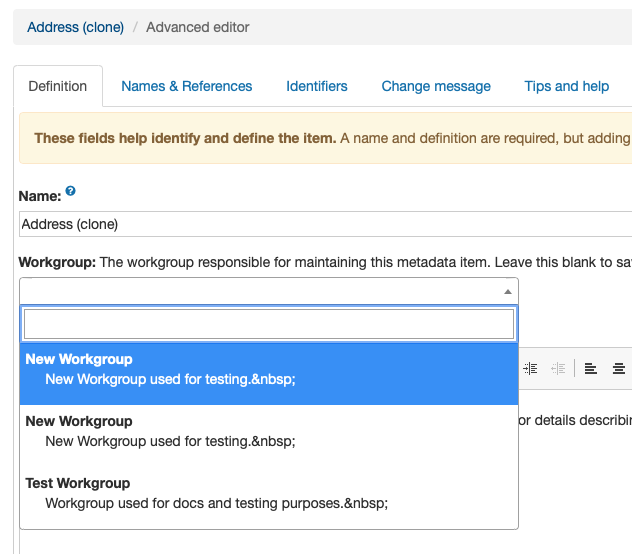Viewport: 632px width, 554px height.
Task: Open the Definition tab
Action: (x=58, y=86)
